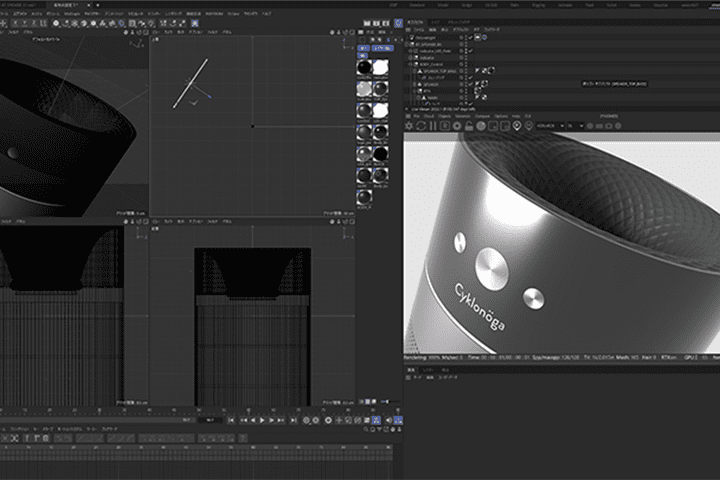Open the Live Viewer Cloud menu
The width and height of the screenshot is (720, 480).
[429, 116]
